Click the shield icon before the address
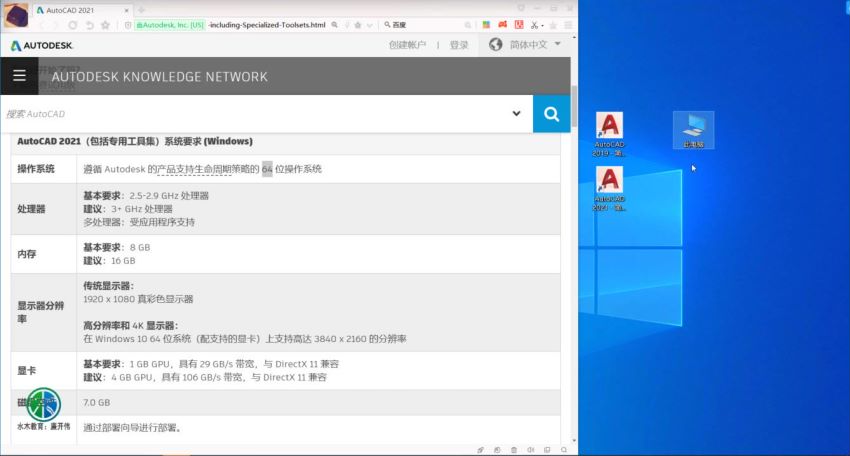 click(128, 25)
